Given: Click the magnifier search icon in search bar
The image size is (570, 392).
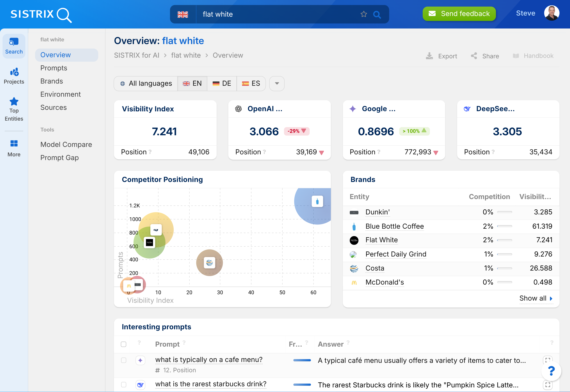Looking at the screenshot, I should pyautogui.click(x=377, y=14).
